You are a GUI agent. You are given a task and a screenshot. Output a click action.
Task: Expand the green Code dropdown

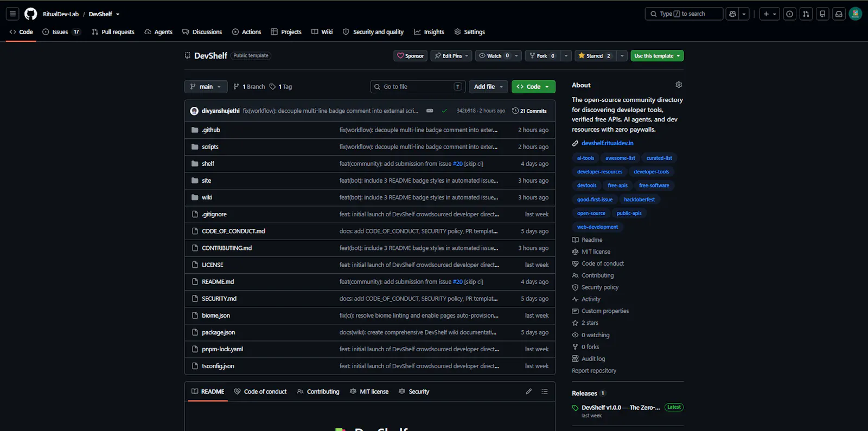(533, 87)
